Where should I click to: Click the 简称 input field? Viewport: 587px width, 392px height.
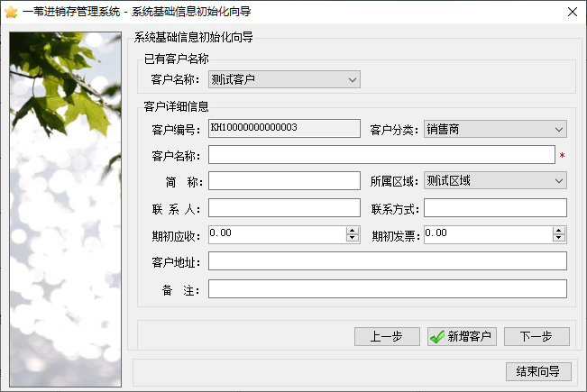tap(284, 180)
